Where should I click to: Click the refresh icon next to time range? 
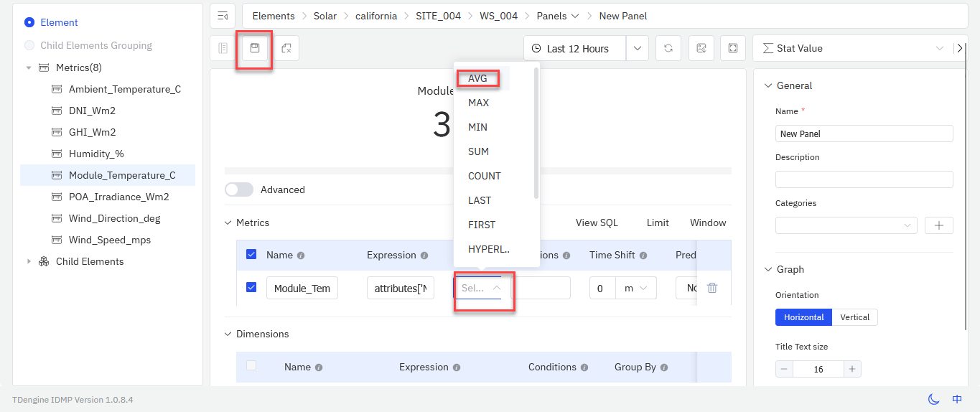click(668, 48)
